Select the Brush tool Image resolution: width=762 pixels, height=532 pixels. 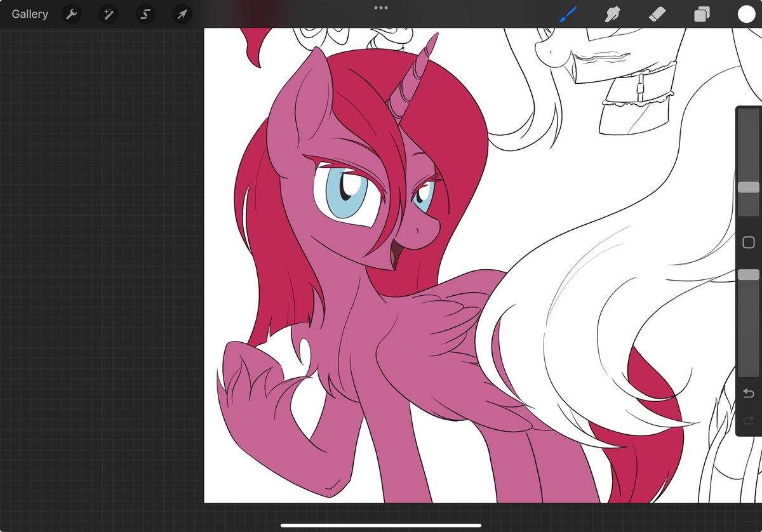tap(568, 14)
